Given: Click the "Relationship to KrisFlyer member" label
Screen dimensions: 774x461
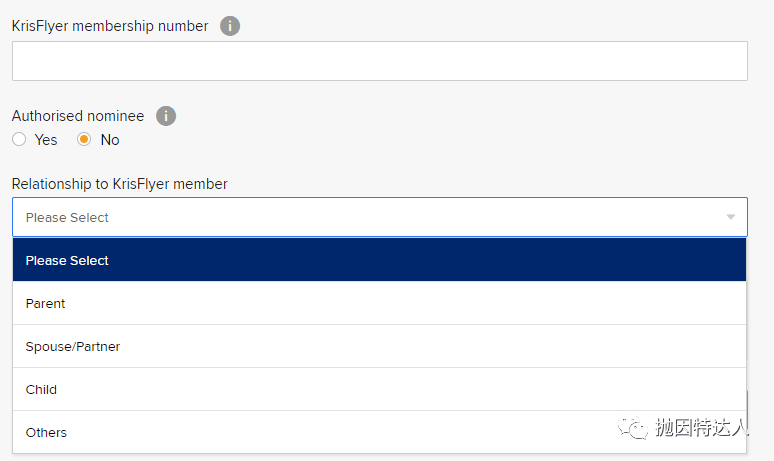Looking at the screenshot, I should point(119,184).
